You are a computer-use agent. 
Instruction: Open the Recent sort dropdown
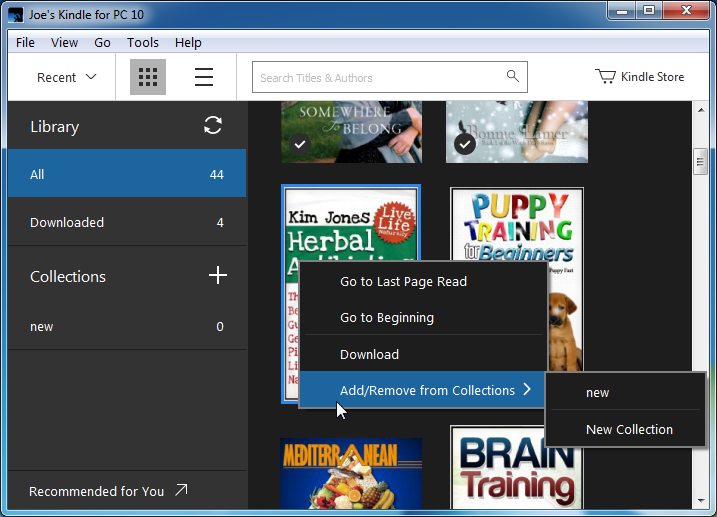(x=66, y=77)
